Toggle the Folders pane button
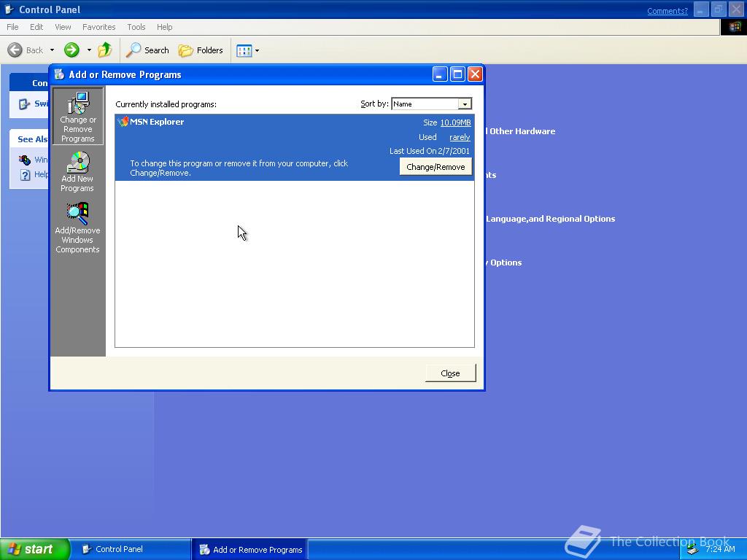This screenshot has height=560, width=747. (x=200, y=50)
